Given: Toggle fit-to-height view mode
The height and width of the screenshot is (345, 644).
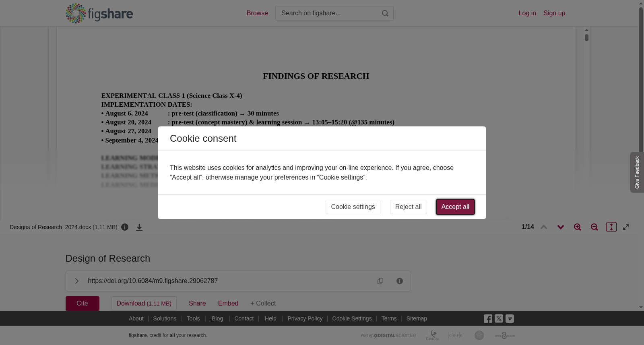Looking at the screenshot, I should pos(611,227).
